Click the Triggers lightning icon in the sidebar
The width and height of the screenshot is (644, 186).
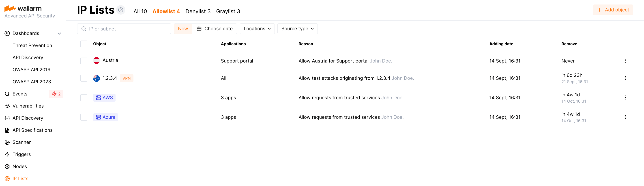pyautogui.click(x=7, y=154)
